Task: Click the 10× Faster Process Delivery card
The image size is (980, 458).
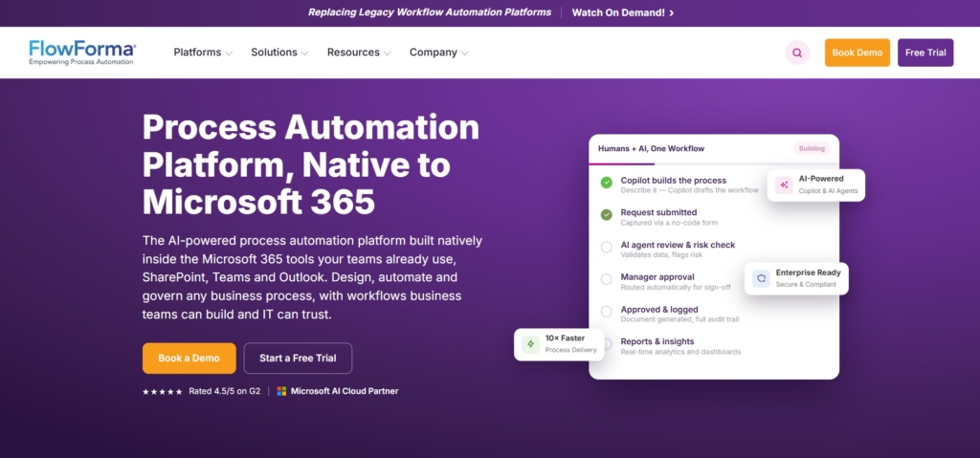Action: click(559, 344)
